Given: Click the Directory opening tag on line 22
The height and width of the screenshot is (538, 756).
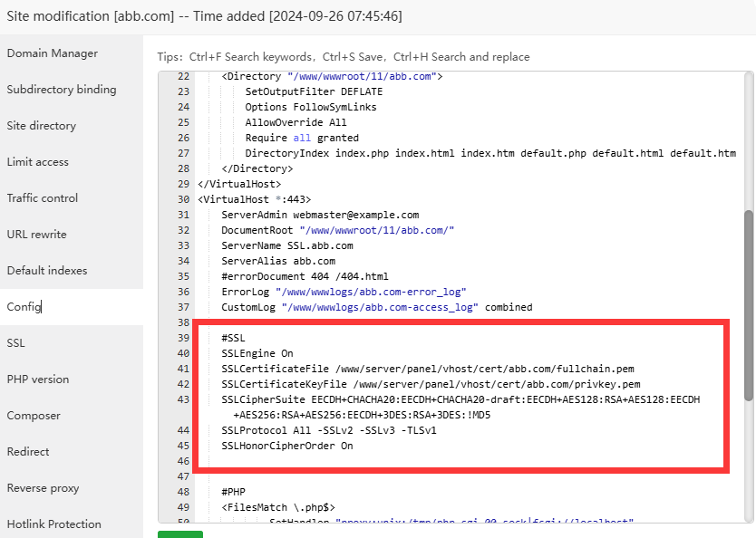Looking at the screenshot, I should tap(332, 76).
